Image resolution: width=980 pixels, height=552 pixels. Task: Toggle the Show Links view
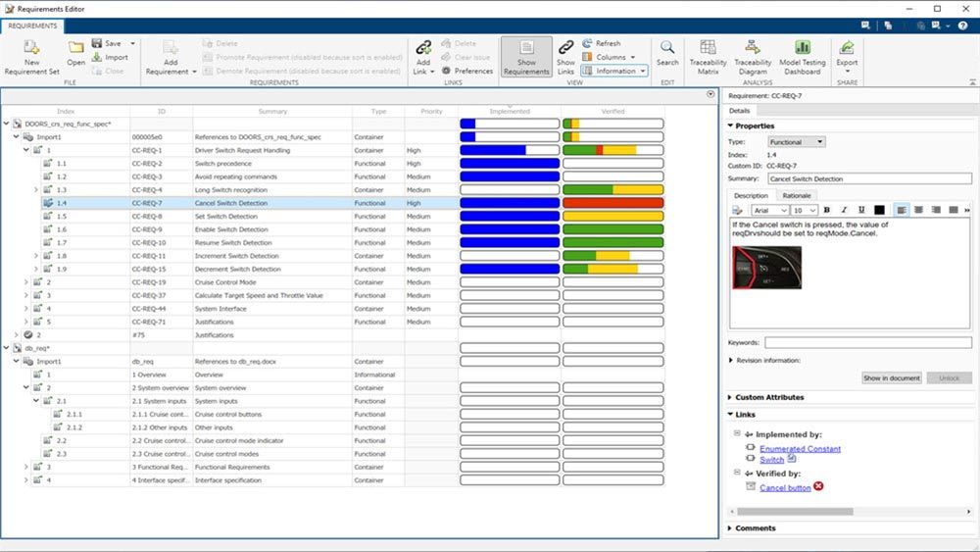[565, 49]
